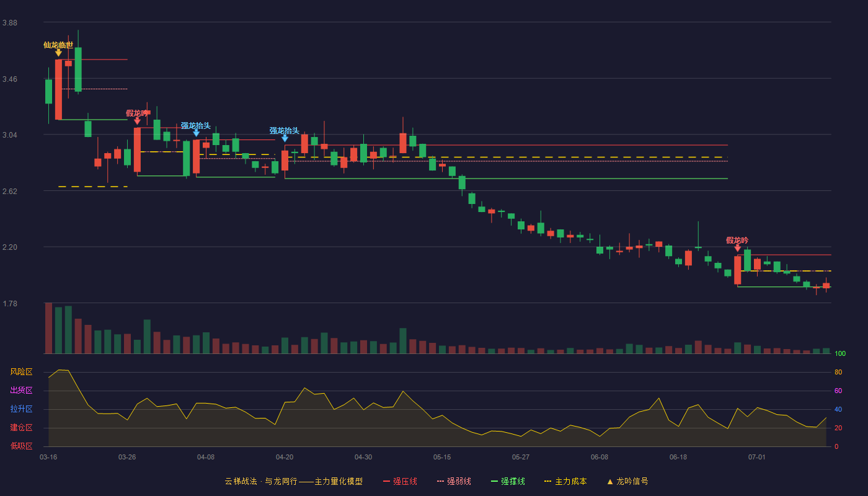Click the 80 indicator axis value
868x496 pixels.
pos(838,372)
